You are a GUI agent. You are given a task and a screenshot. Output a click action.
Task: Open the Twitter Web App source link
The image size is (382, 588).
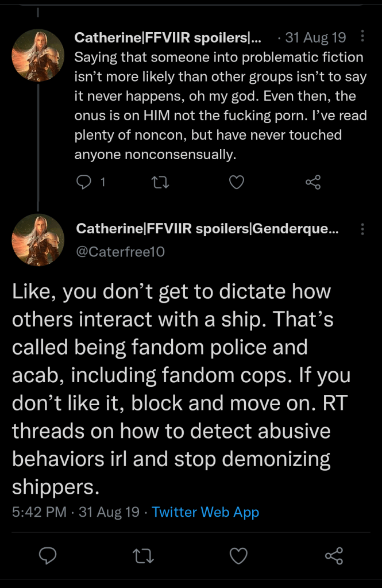click(x=205, y=512)
